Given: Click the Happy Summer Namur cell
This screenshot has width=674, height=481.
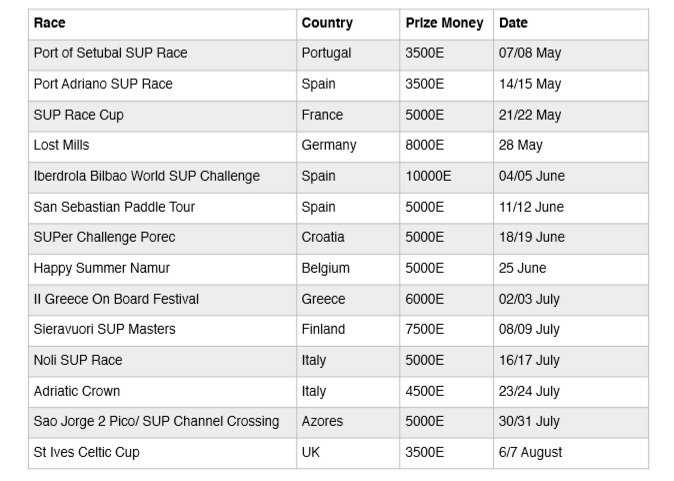Looking at the screenshot, I should pos(102,268).
